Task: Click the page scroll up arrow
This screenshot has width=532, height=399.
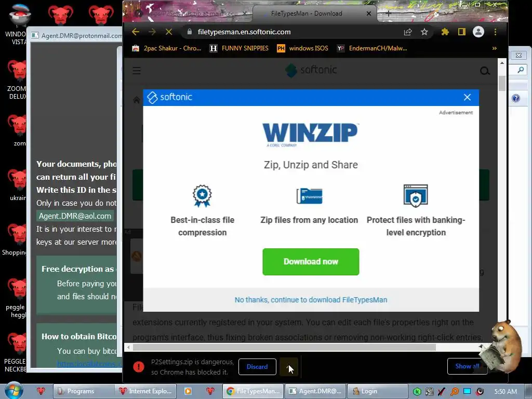Action: [502, 63]
